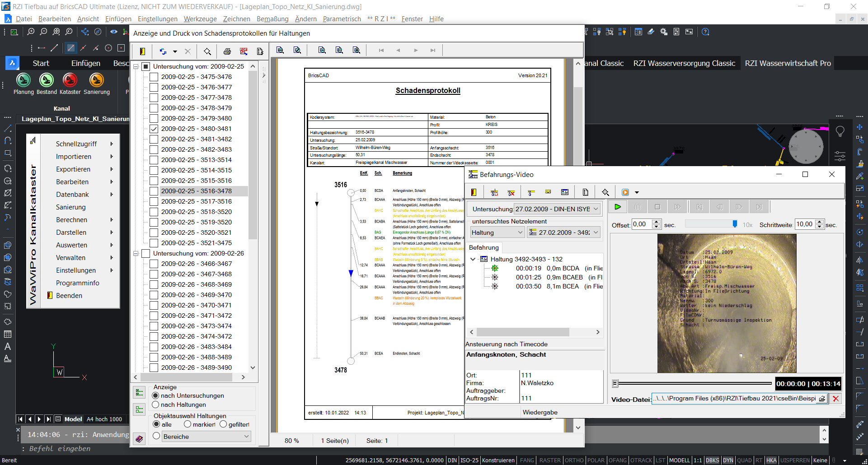Open the Sanierung entry in WaWiPro menu
Image resolution: width=868 pixels, height=465 pixels.
point(71,207)
